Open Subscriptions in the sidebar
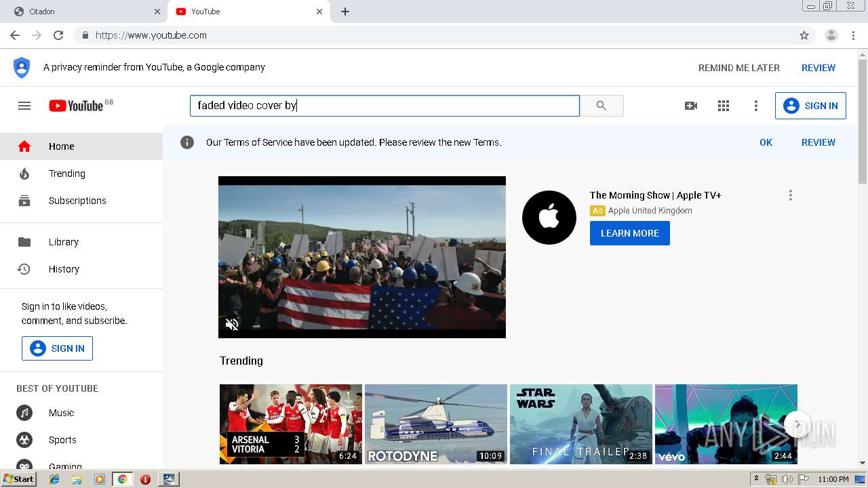Image resolution: width=868 pixels, height=488 pixels. (81, 201)
